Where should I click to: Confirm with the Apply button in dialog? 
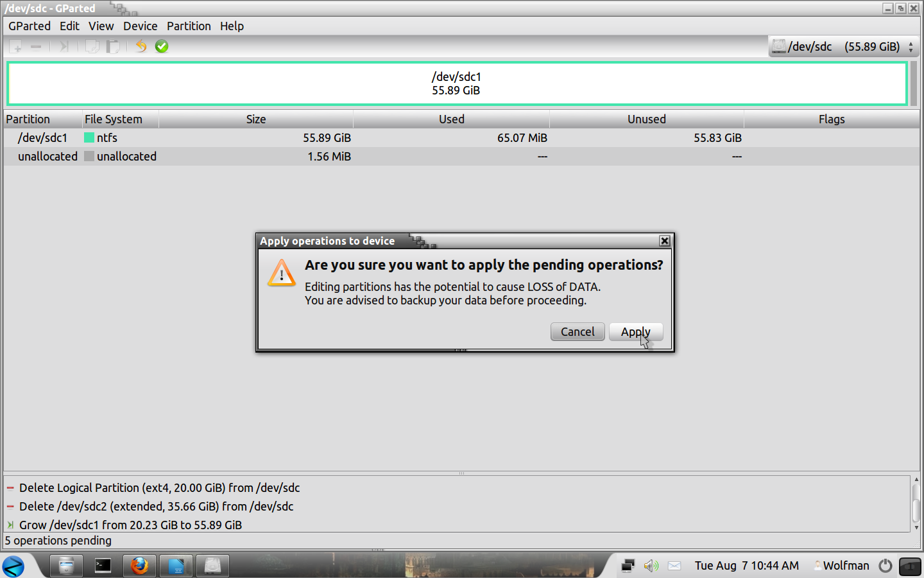pos(635,332)
